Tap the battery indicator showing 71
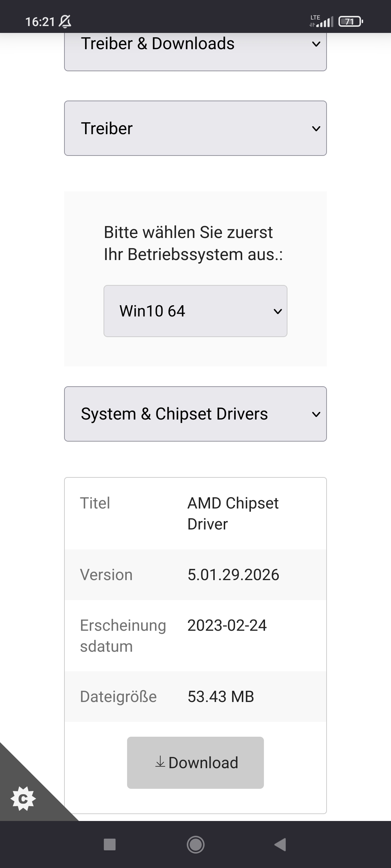This screenshot has height=868, width=391. coord(350,22)
